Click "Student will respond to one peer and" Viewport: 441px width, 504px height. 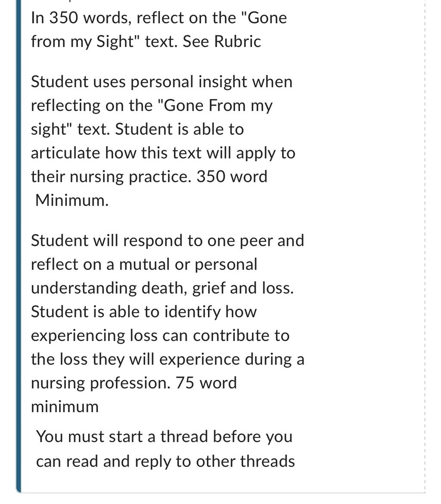pos(168,241)
